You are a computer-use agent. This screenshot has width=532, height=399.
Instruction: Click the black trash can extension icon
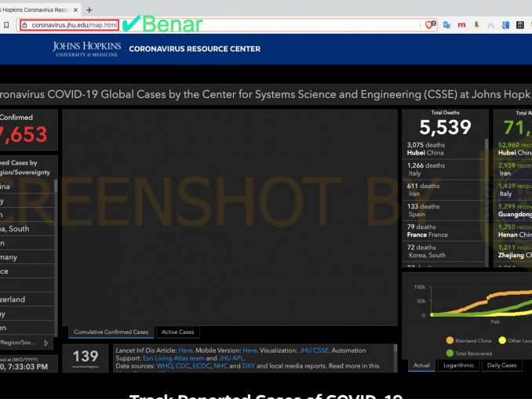(519, 25)
